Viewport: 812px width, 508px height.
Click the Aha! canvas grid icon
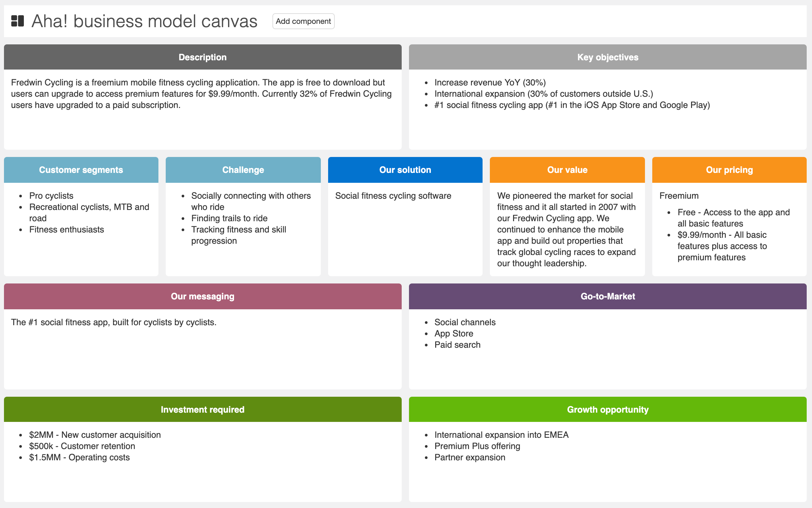coord(18,21)
